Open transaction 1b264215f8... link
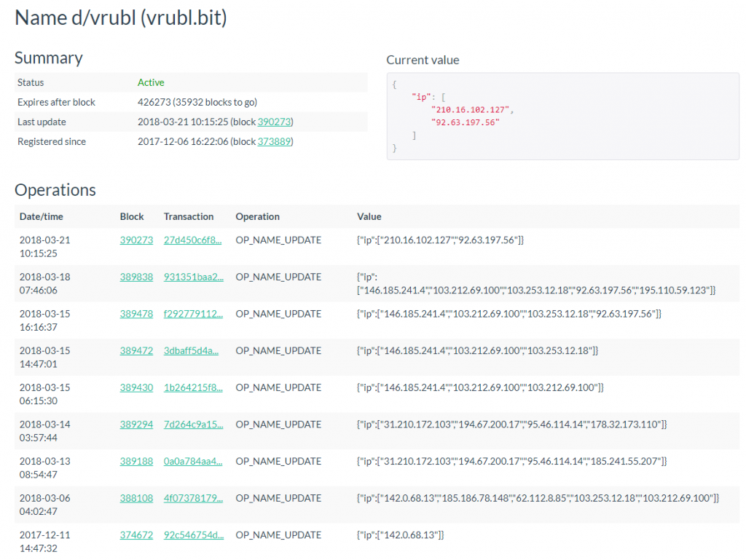Image resolution: width=746 pixels, height=560 pixels. pyautogui.click(x=193, y=387)
